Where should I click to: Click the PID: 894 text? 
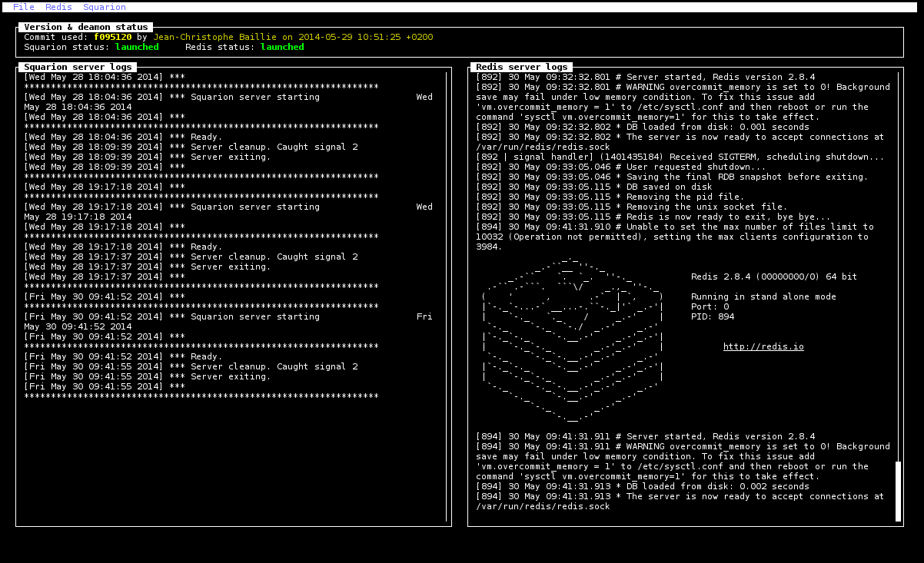pyautogui.click(x=712, y=316)
